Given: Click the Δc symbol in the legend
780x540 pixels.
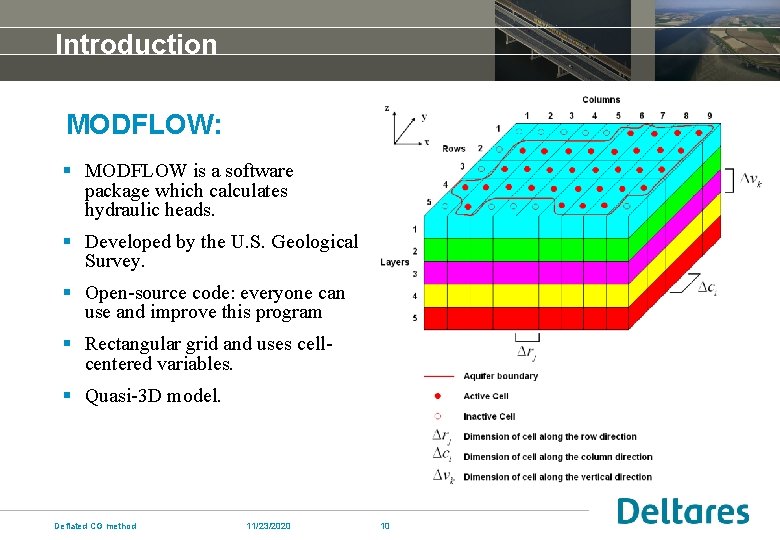Looking at the screenshot, I should pos(442,454).
